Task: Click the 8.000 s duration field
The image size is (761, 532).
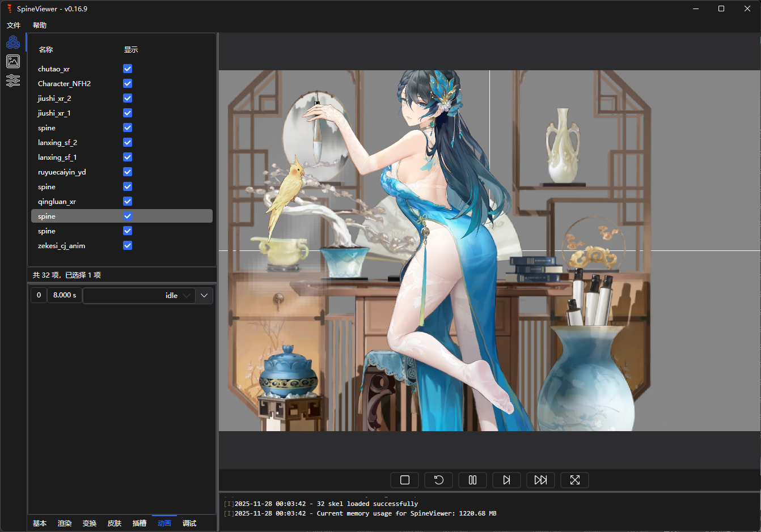Action: 65,295
